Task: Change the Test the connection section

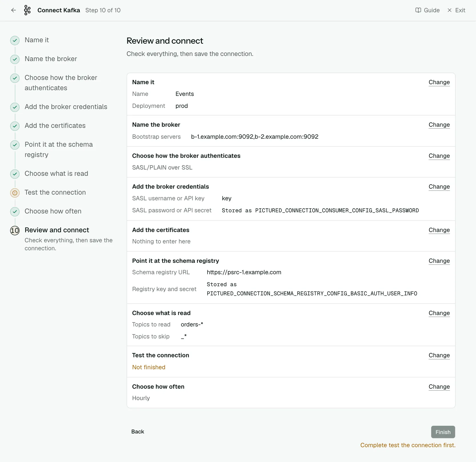Action: click(439, 355)
